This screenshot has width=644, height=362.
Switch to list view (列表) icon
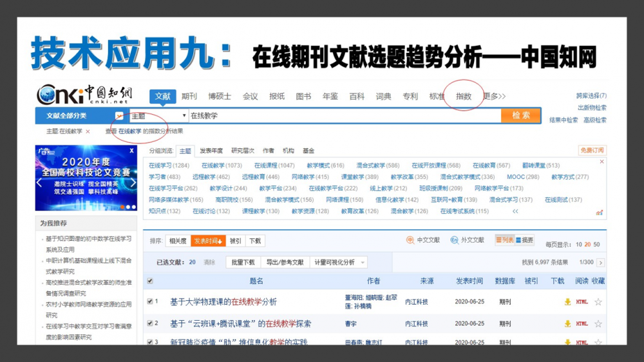pyautogui.click(x=504, y=240)
